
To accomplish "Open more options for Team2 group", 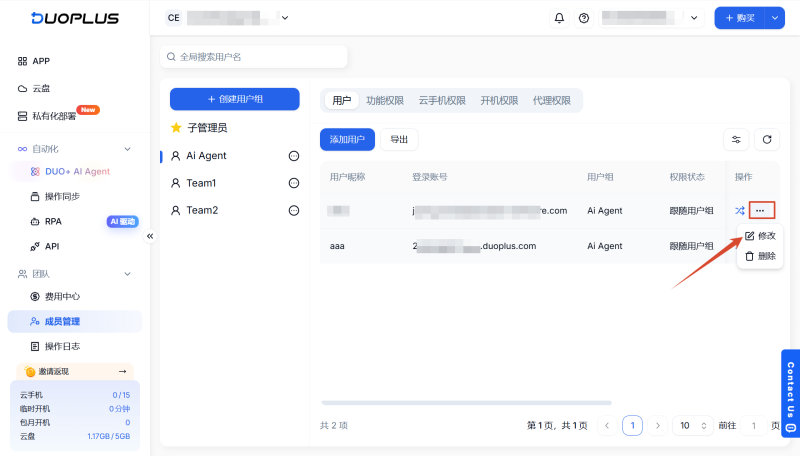I will point(294,210).
